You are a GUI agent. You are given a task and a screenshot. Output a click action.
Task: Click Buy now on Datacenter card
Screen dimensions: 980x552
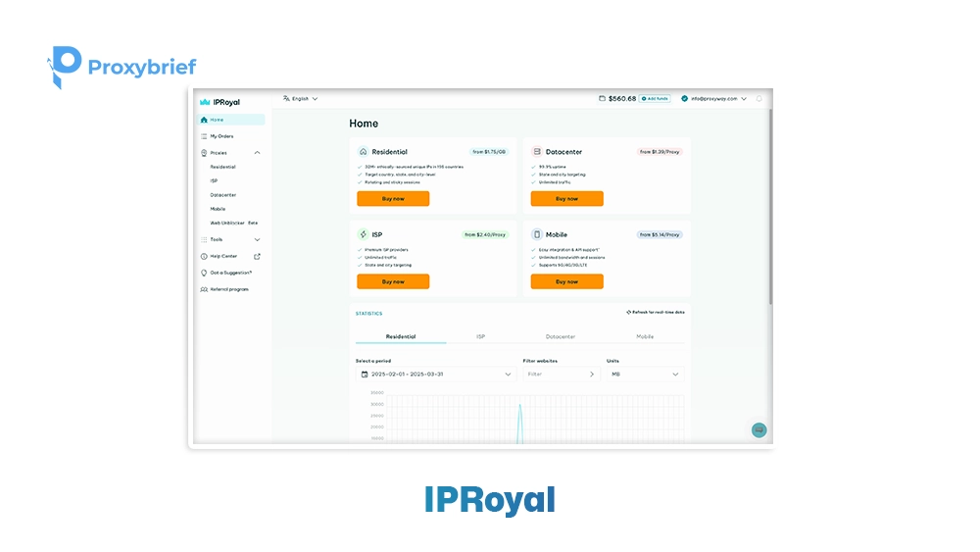click(x=566, y=199)
